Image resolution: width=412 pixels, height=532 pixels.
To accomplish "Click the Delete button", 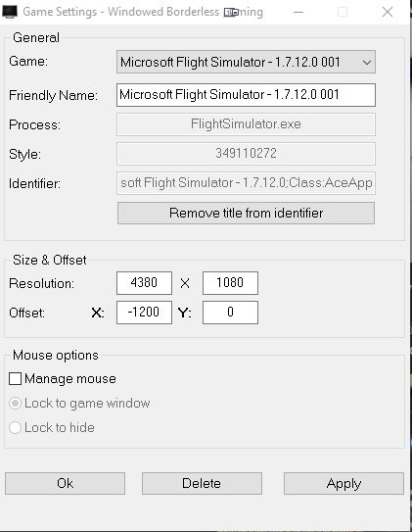I will click(x=202, y=483).
